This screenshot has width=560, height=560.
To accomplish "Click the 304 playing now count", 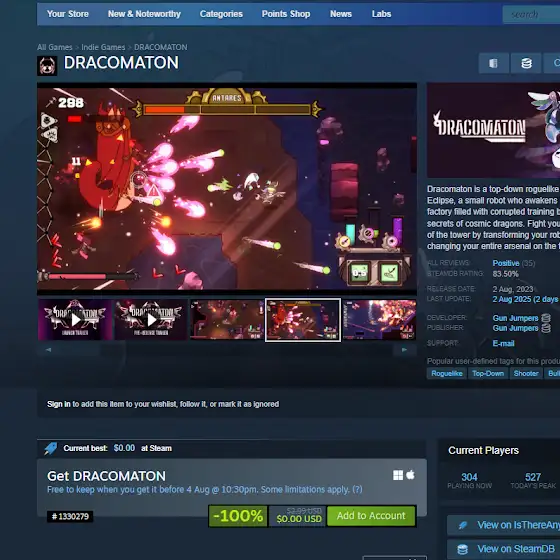I will (469, 477).
